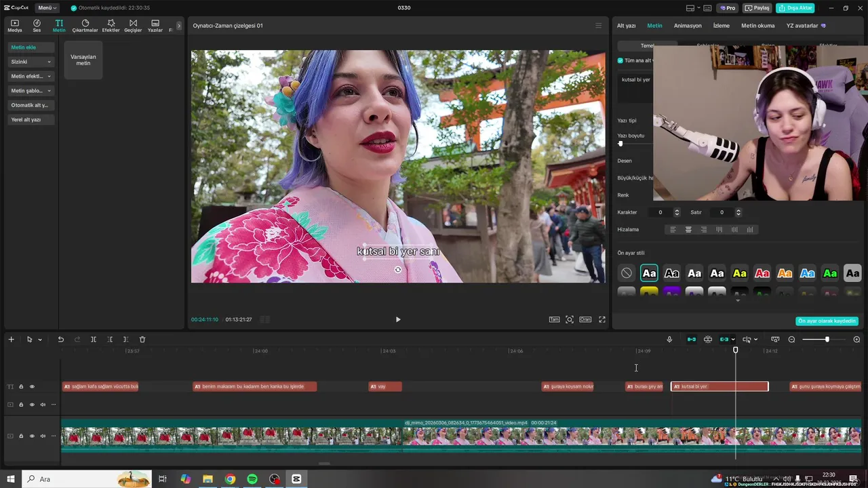
Task: Open Spotify from the Windows taskbar
Action: coord(252,479)
